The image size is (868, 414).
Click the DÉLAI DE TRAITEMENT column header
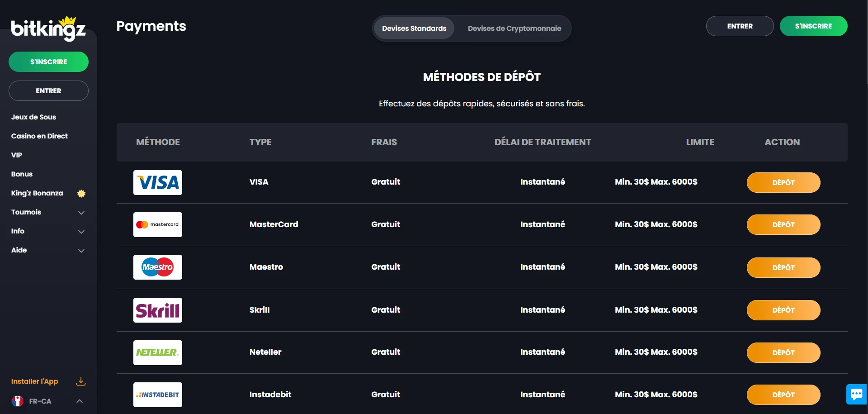point(542,142)
